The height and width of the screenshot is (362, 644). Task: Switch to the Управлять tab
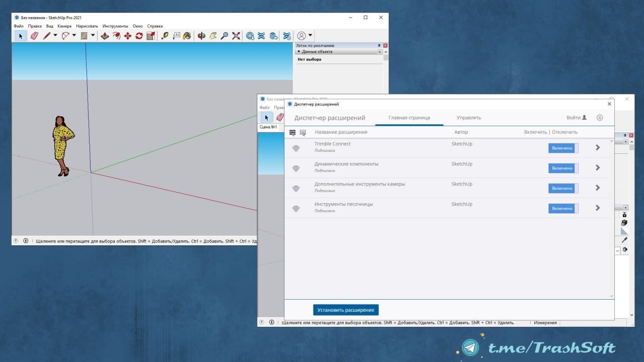point(469,118)
